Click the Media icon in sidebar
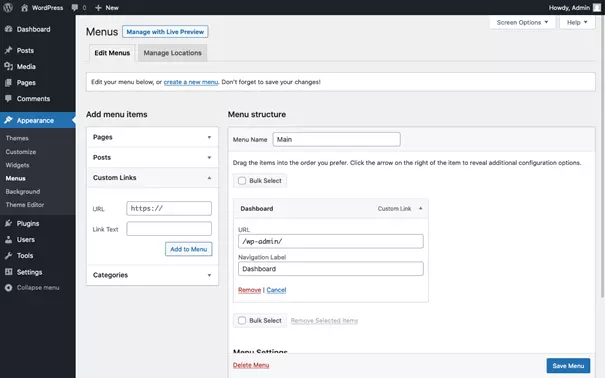 coord(8,66)
